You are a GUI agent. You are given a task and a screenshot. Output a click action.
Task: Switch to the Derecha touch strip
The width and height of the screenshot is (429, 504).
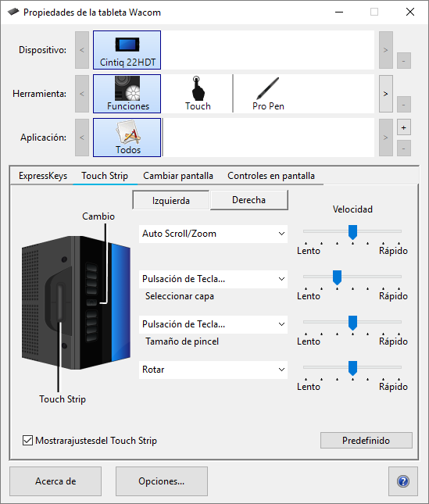(x=249, y=200)
